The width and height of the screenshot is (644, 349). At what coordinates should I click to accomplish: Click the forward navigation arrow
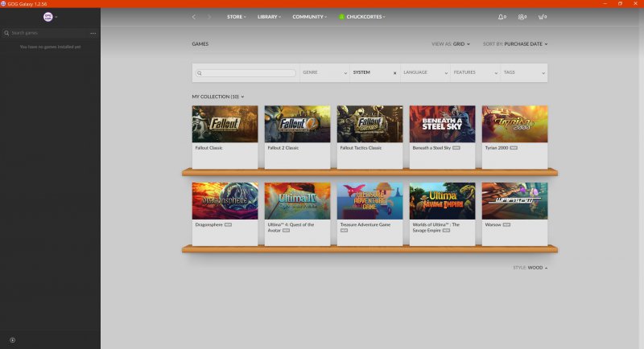point(209,17)
